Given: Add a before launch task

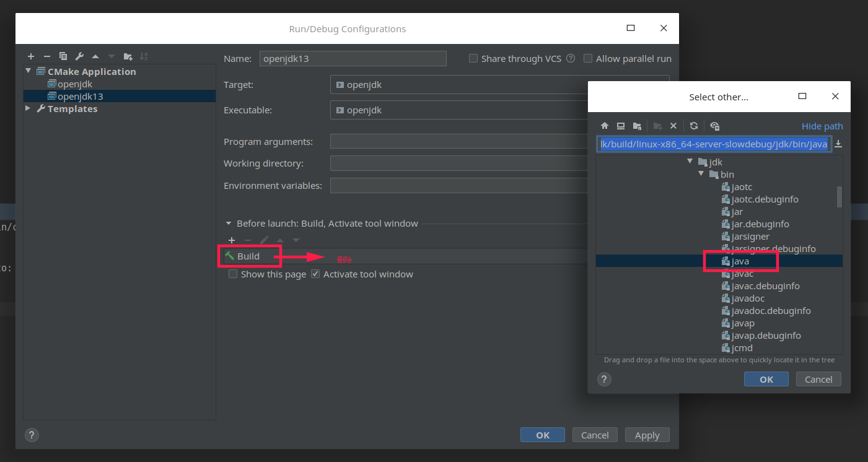Looking at the screenshot, I should (232, 240).
